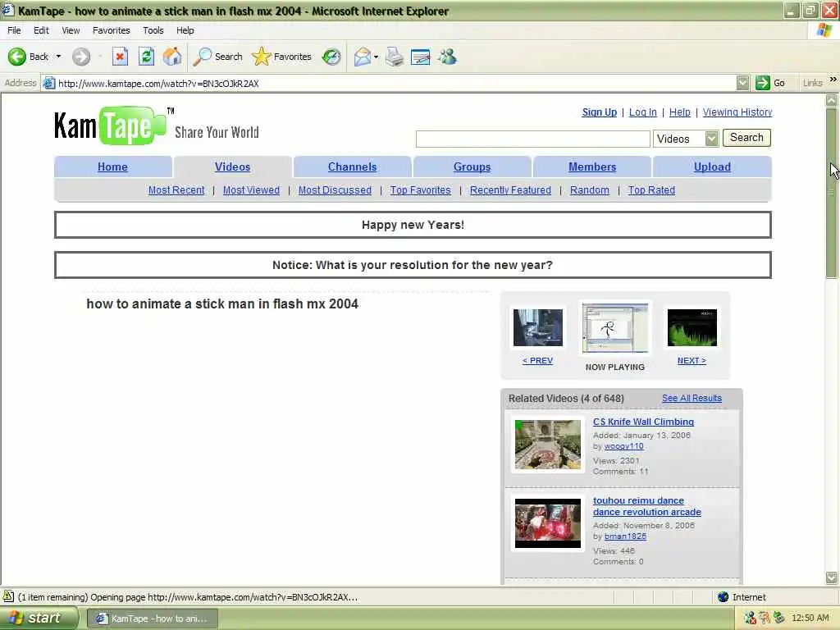Select KamTape taskbar window button
The width and height of the screenshot is (840, 630).
pyautogui.click(x=152, y=619)
